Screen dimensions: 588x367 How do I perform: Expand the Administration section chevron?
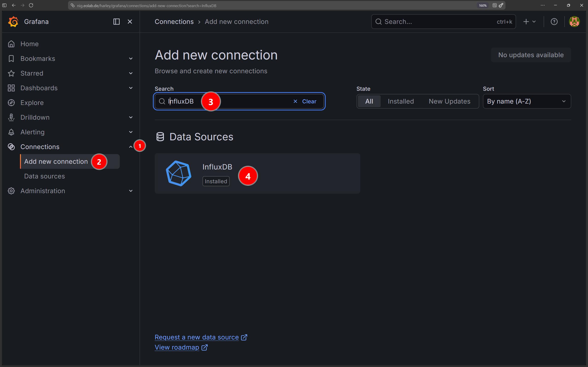pos(131,191)
